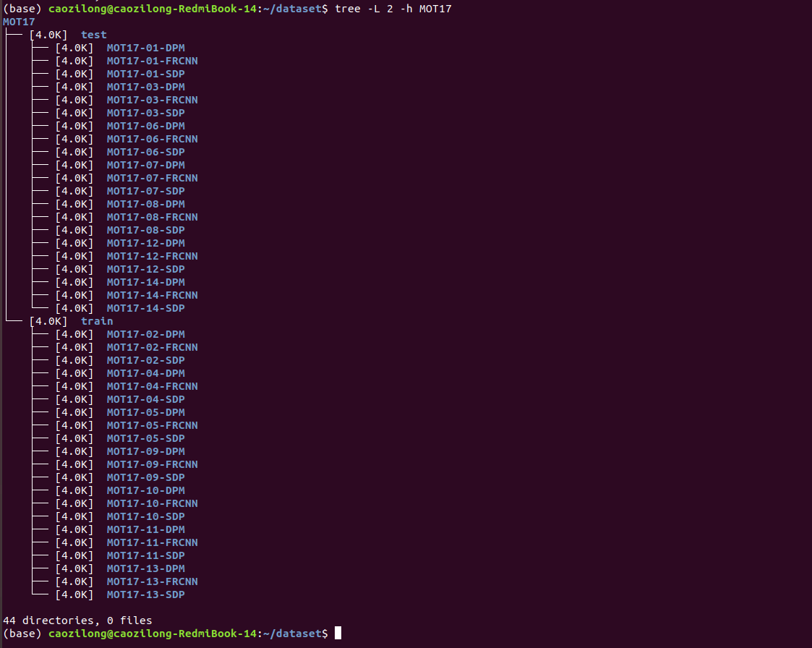Screen dimensions: 812x648
Task: Click MOT17-11-DPM folder name
Action: (145, 529)
